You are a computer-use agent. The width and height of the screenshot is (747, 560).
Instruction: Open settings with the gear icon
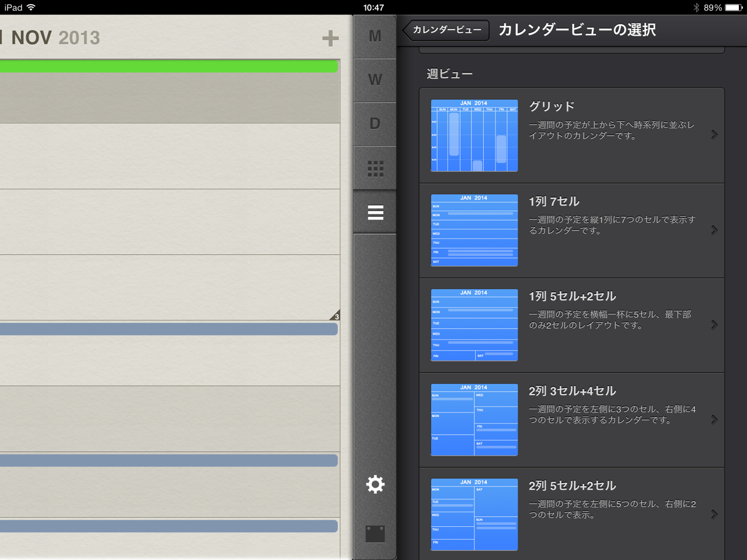click(x=375, y=484)
